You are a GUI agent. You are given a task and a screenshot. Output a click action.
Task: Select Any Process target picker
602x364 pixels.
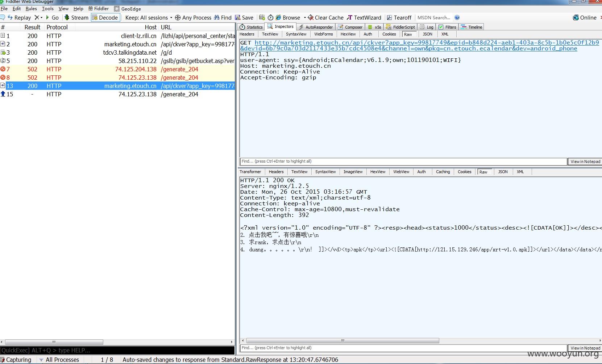point(193,17)
